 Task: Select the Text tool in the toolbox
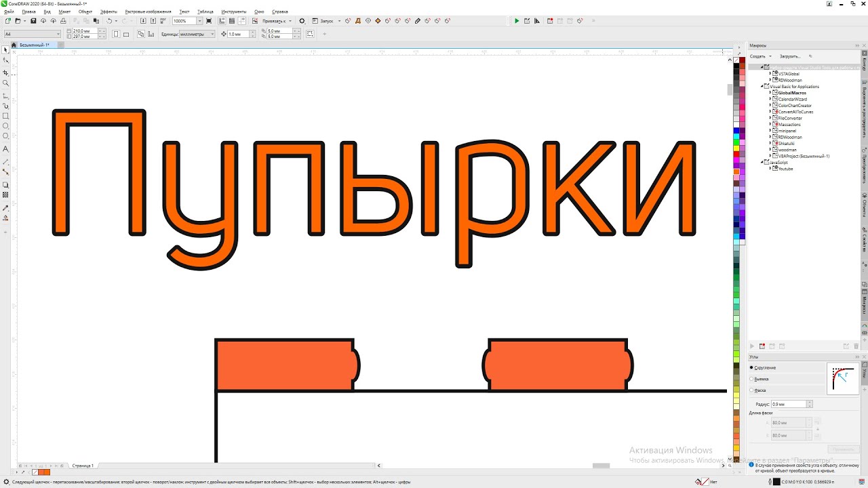click(6, 148)
